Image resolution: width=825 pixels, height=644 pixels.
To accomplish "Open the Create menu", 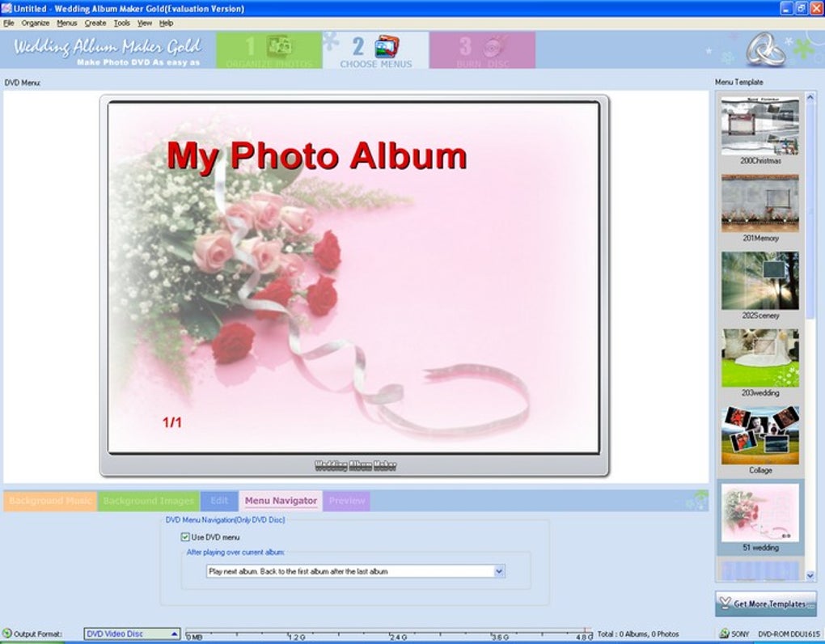I will pyautogui.click(x=95, y=23).
